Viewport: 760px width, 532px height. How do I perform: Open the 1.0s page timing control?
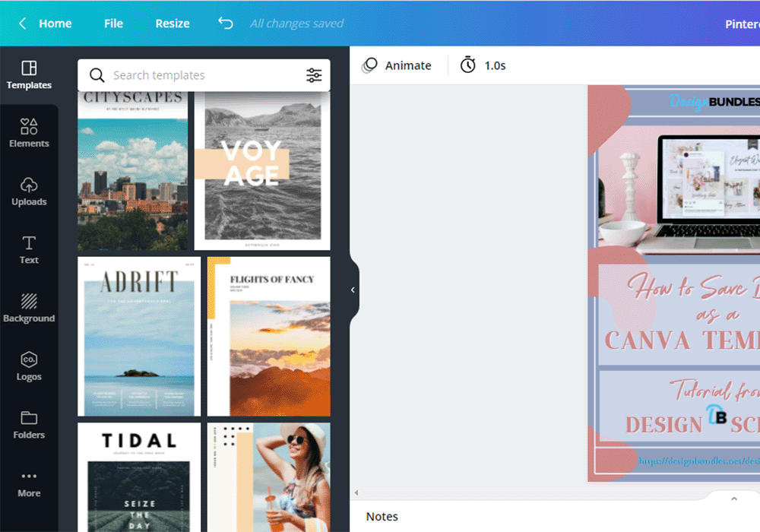(483, 65)
